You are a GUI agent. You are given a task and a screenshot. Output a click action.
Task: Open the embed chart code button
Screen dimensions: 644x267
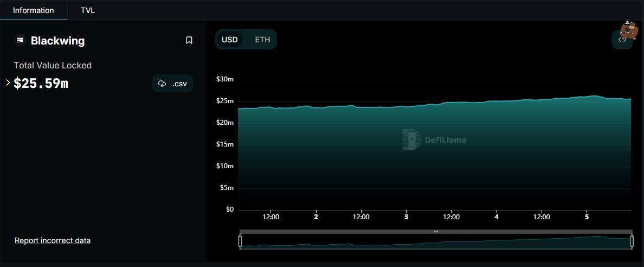click(x=622, y=40)
